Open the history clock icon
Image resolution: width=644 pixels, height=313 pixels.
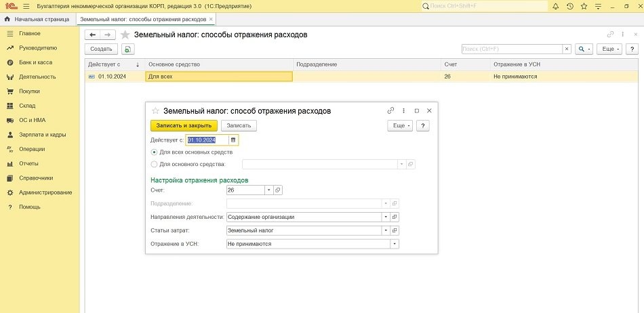[x=569, y=6]
